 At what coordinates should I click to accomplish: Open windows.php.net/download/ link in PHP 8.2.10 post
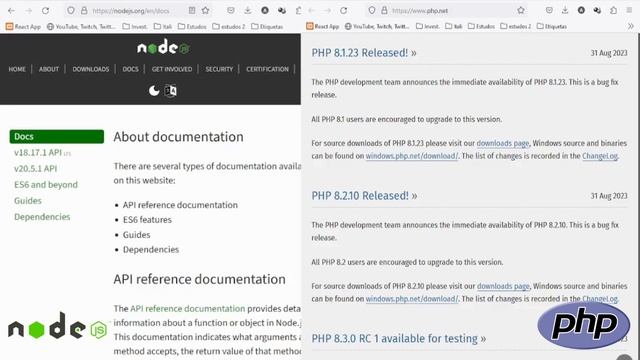click(411, 299)
